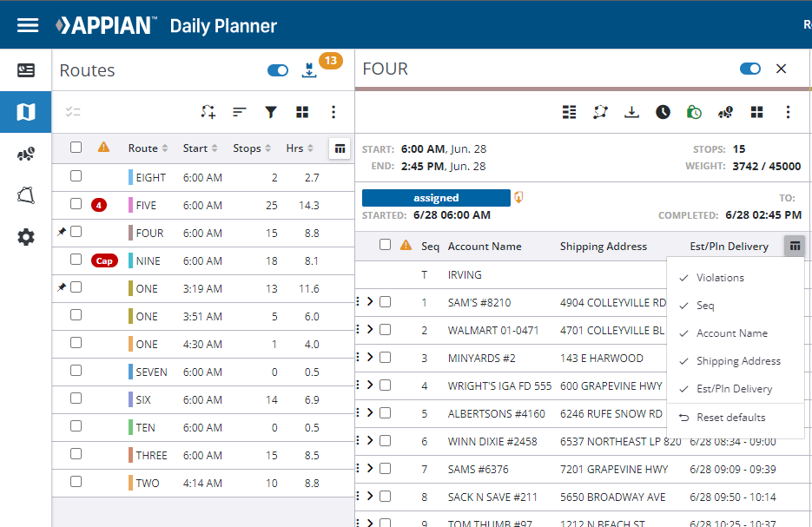Sort routes by the Hrs column
Image resolution: width=812 pixels, height=527 pixels.
pos(300,148)
